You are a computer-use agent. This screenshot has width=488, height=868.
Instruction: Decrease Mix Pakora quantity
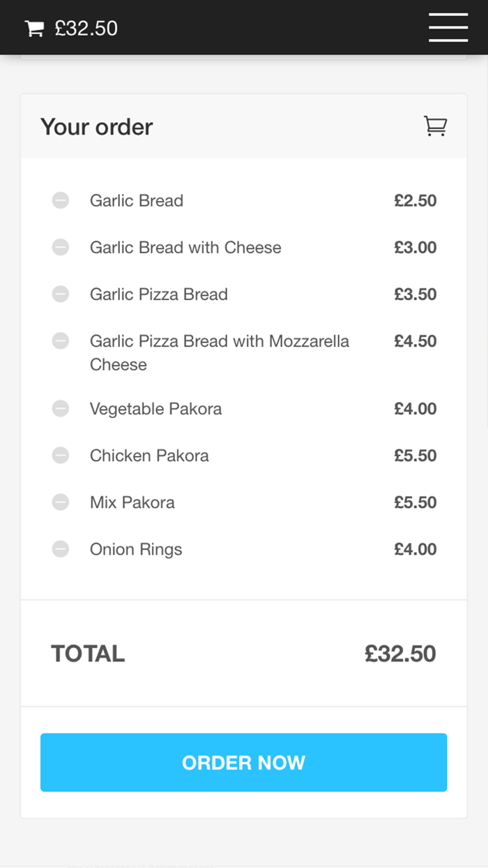tap(61, 502)
